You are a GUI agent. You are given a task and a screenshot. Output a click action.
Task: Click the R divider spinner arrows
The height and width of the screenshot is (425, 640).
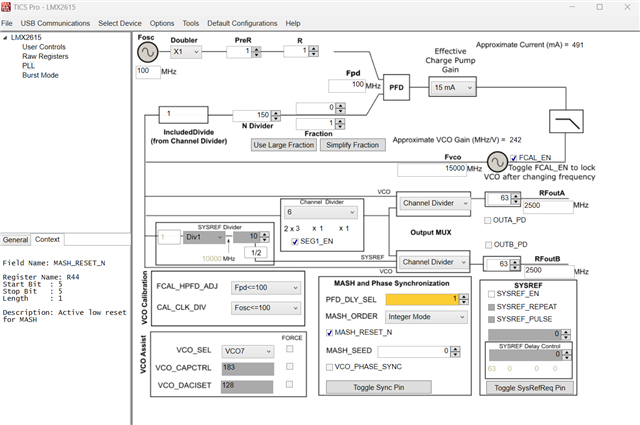313,51
